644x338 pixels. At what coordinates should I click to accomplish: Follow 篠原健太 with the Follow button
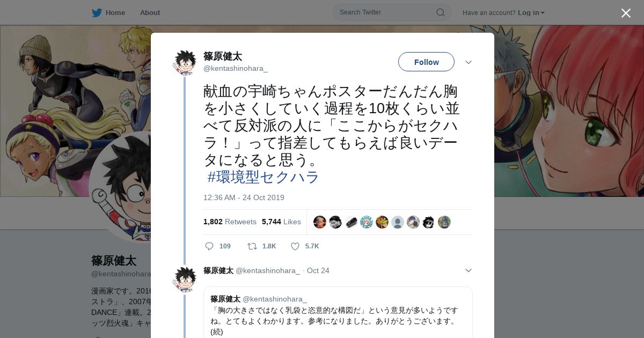[426, 62]
